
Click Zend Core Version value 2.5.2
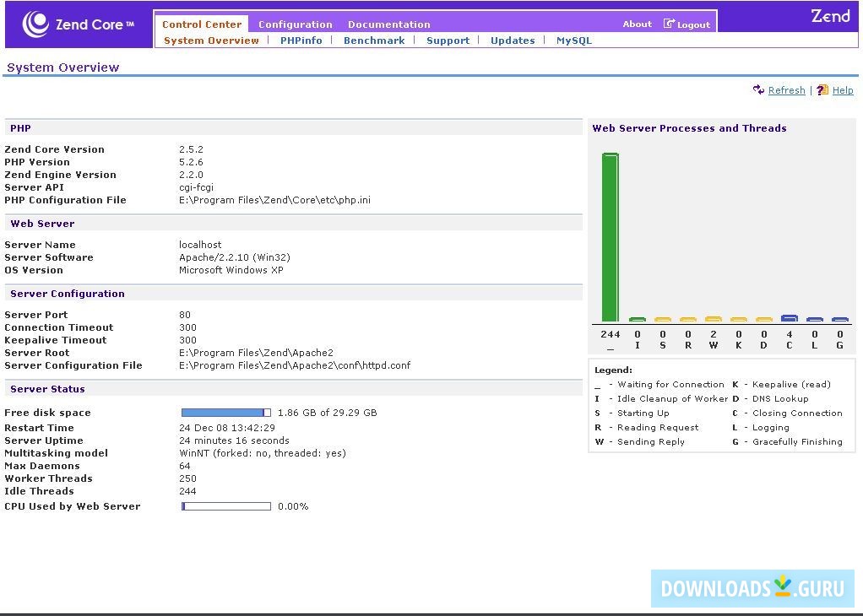[191, 149]
